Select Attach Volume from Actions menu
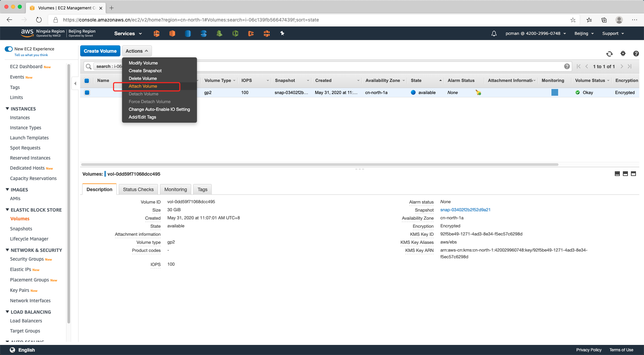Viewport: 644px width, 355px height. pos(143,86)
